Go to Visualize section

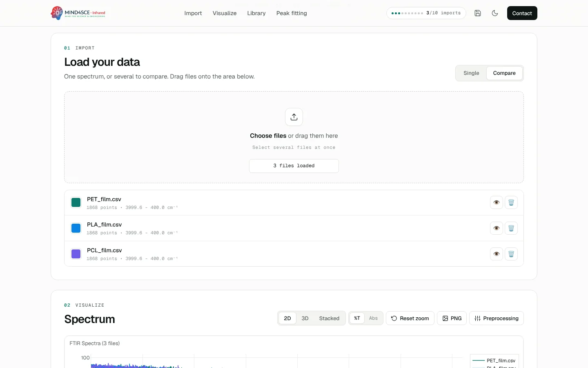(x=225, y=13)
